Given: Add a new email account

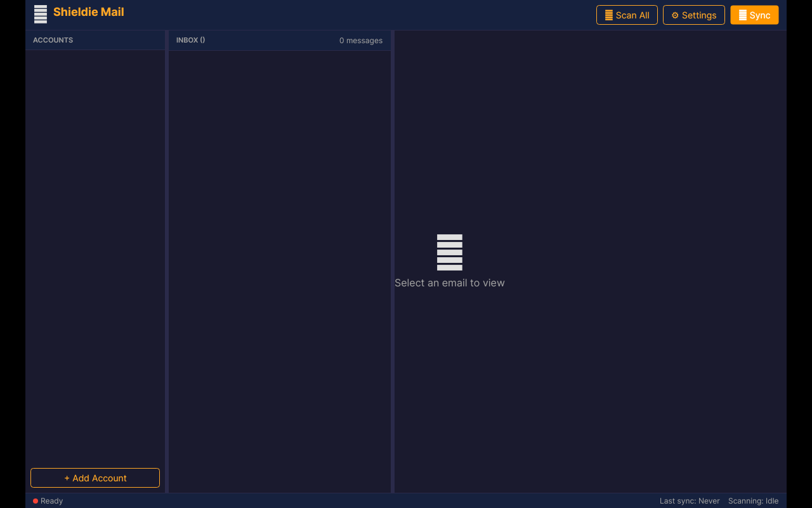Looking at the screenshot, I should click(95, 478).
